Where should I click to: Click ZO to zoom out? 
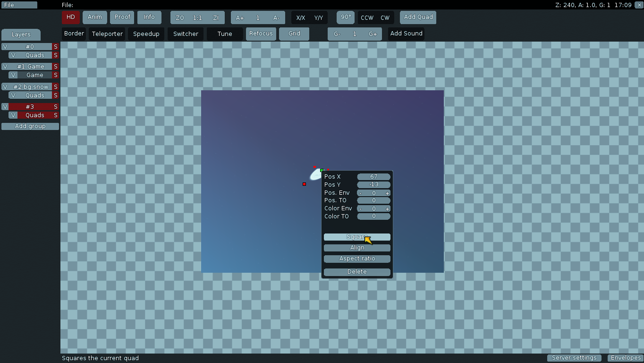tap(179, 18)
